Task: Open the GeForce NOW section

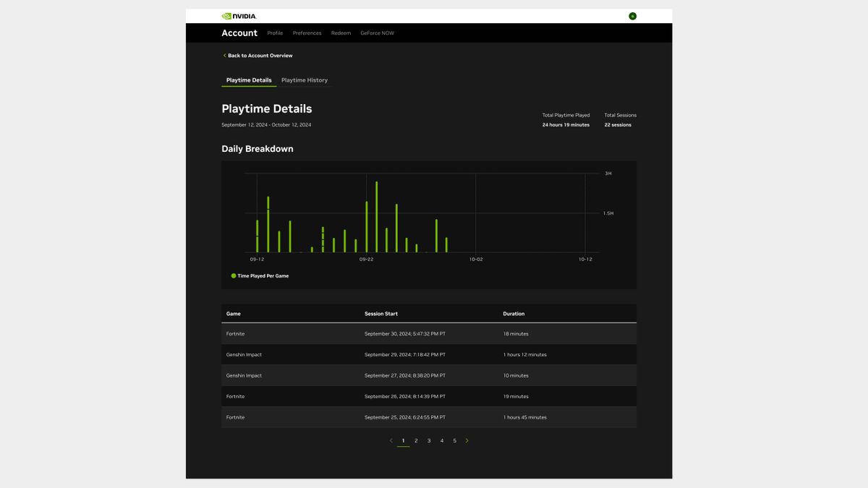Action: click(x=376, y=33)
